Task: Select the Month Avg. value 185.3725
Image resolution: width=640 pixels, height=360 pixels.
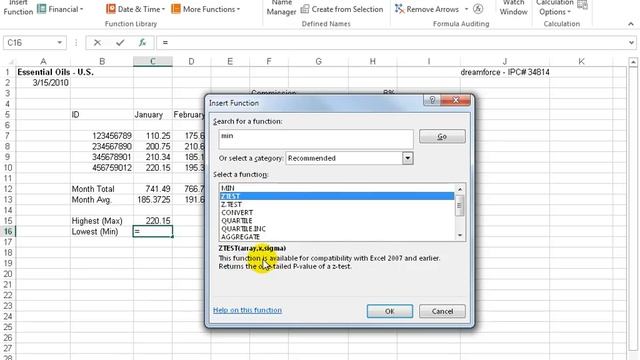Action: tap(153, 200)
